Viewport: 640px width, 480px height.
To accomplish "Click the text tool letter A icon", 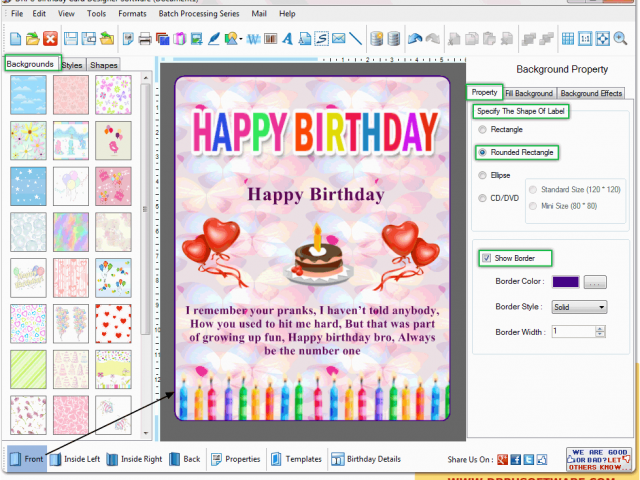I will click(x=287, y=39).
